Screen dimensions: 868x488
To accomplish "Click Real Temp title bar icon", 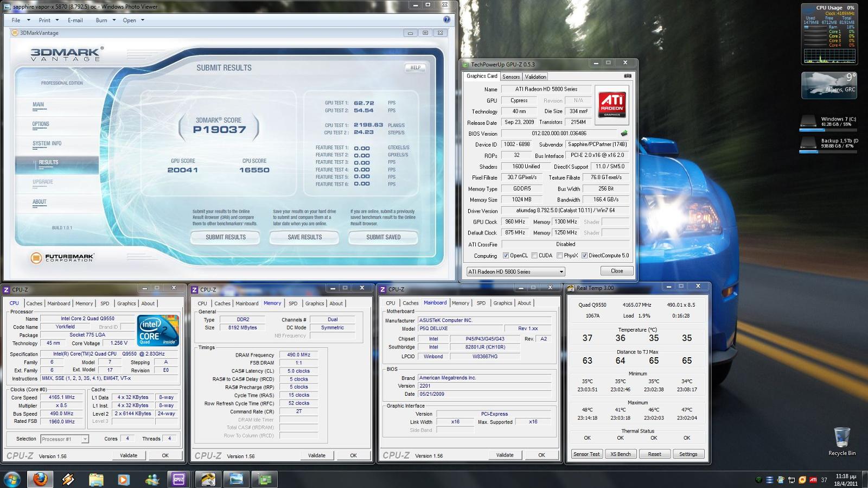I will [x=571, y=288].
